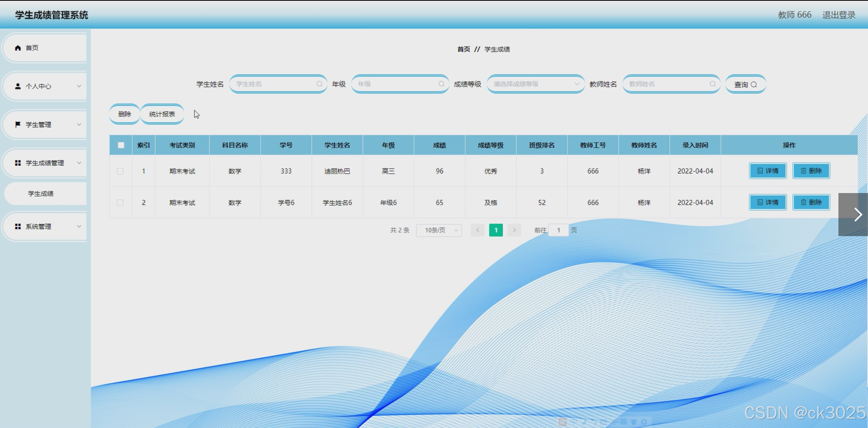Expand the 学生成绩管理 sidebar menu
This screenshot has height=428, width=868.
(x=45, y=163)
